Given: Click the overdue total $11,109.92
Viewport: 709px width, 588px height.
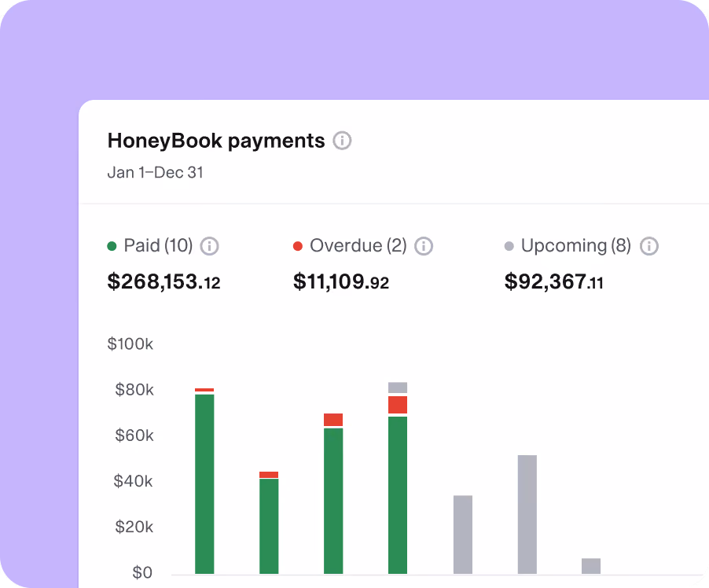Looking at the screenshot, I should click(341, 281).
